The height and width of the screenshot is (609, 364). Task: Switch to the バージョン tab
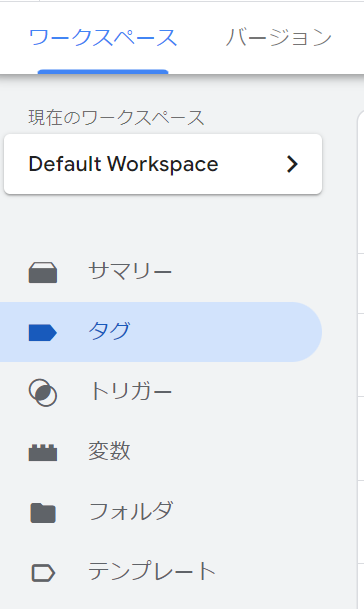point(279,38)
